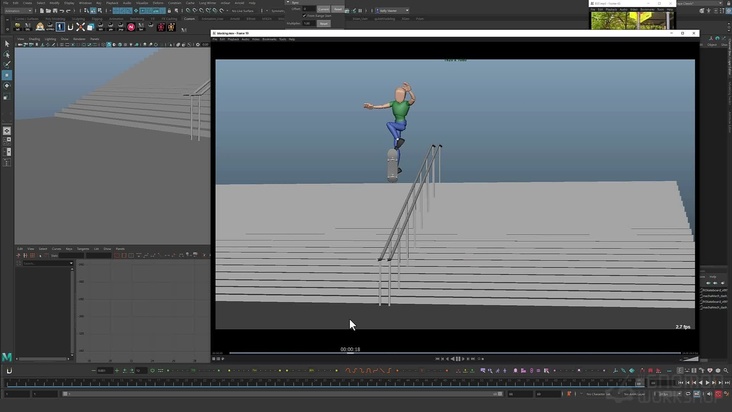
Task: Choose the Lasso select tool in the toolbox
Action: pos(7,54)
